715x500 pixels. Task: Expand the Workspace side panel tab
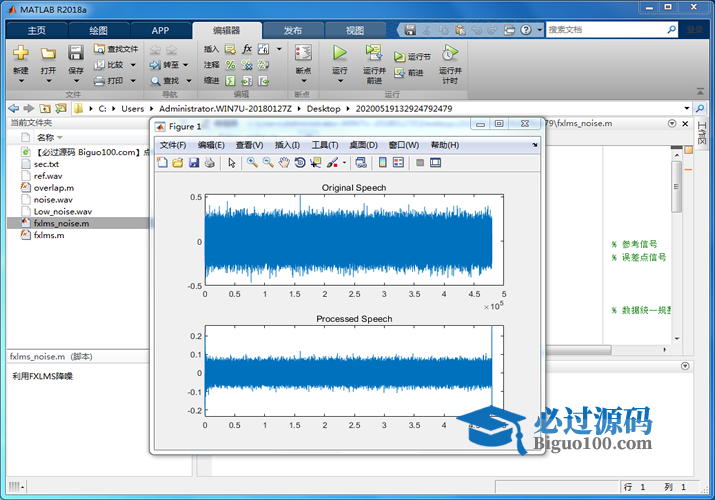click(702, 133)
